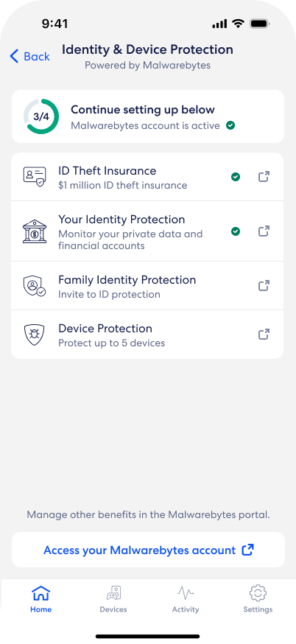The image size is (296, 644).
Task: Click the 3/4 setup progress ring
Action: click(x=41, y=116)
